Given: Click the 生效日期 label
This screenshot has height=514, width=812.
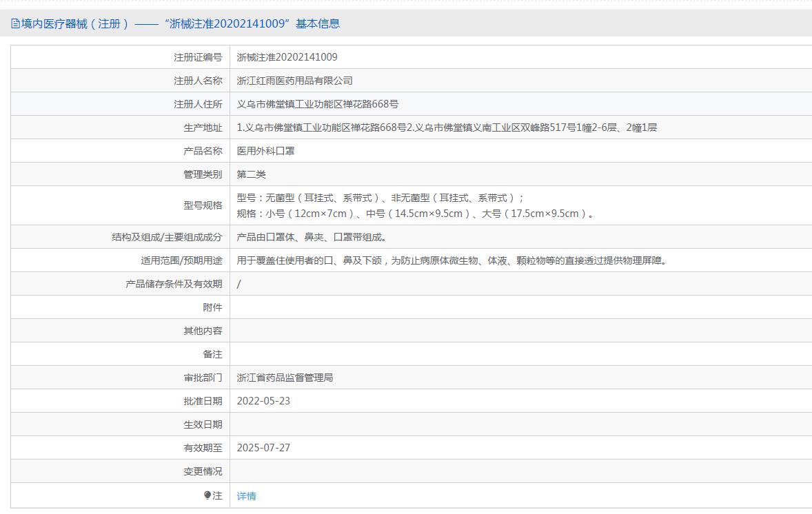Looking at the screenshot, I should click(x=203, y=424).
